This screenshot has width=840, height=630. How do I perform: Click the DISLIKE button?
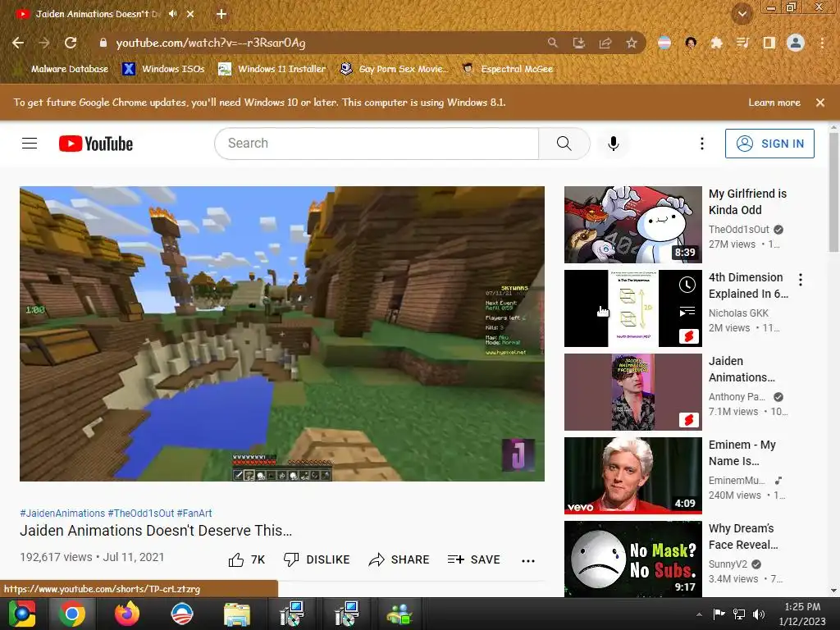[x=316, y=559]
